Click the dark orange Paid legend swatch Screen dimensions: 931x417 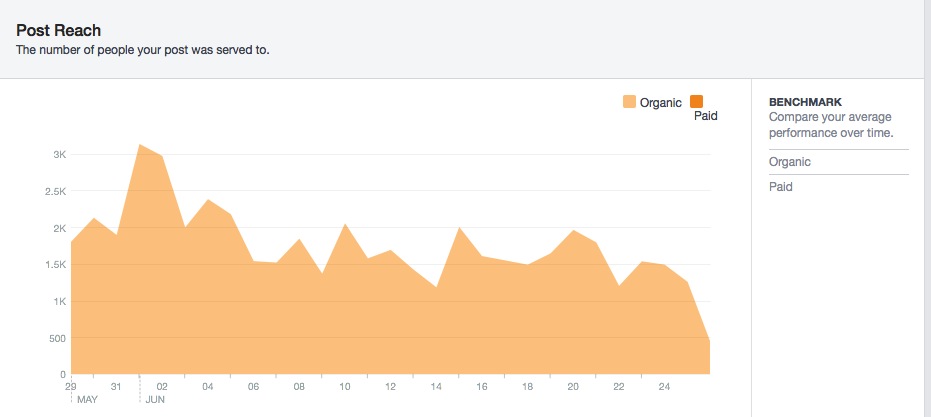coord(697,101)
